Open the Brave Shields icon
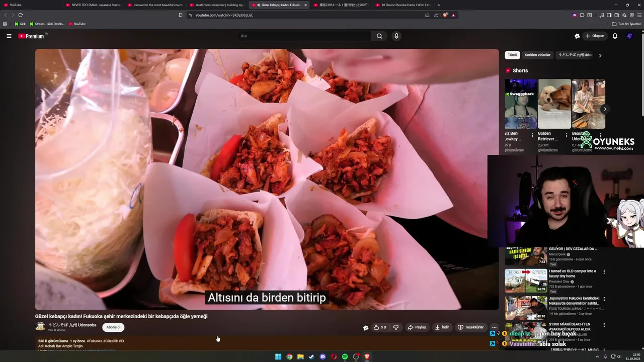This screenshot has height=362, width=644. [445, 15]
